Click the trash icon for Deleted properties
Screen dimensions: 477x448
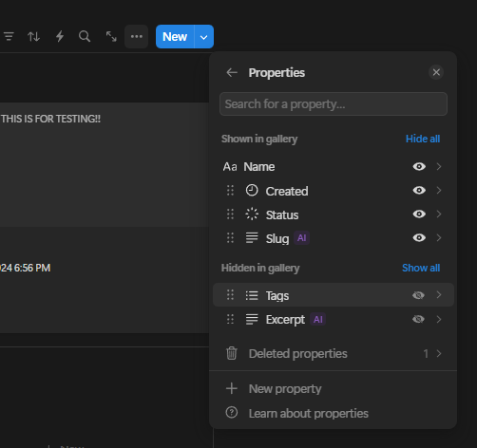click(232, 353)
